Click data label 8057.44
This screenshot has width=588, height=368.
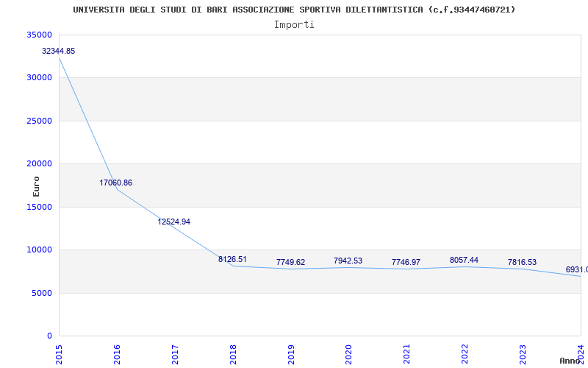465,261
